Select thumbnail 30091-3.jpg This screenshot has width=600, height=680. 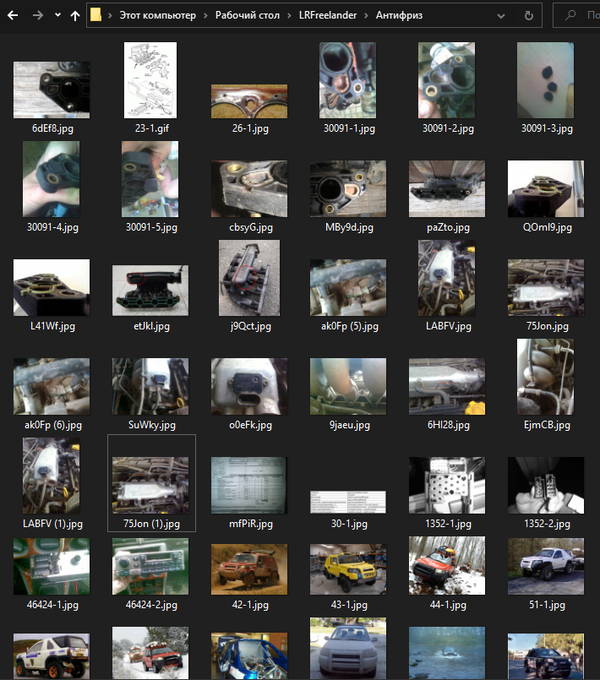(x=545, y=80)
